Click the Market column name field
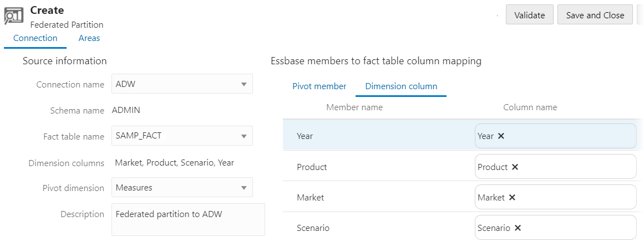 (555, 197)
